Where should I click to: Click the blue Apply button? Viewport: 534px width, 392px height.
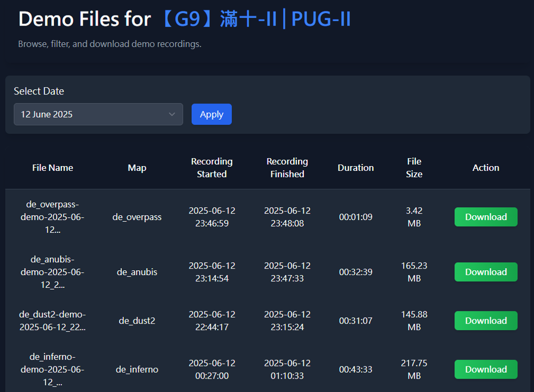click(211, 114)
